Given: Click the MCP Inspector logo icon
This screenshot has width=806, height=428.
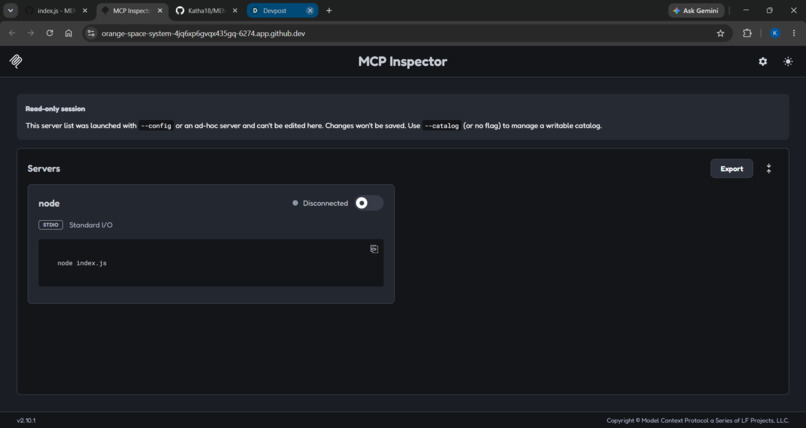Looking at the screenshot, I should click(x=16, y=61).
